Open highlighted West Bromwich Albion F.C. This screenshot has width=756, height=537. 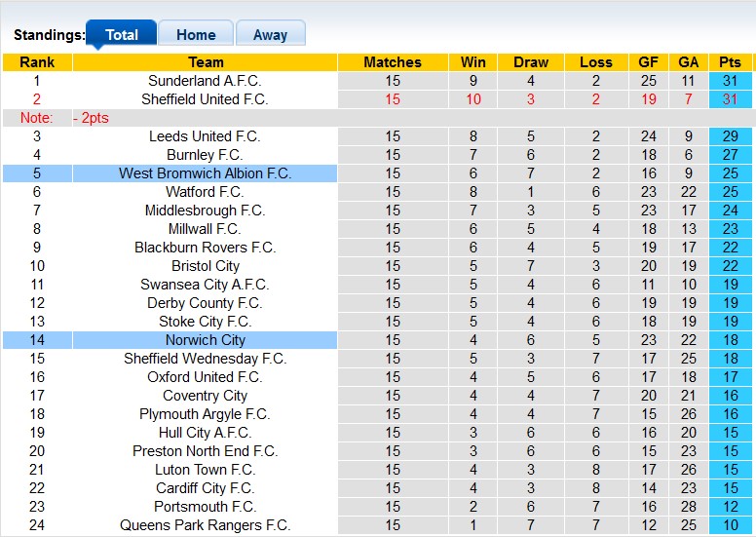(205, 173)
